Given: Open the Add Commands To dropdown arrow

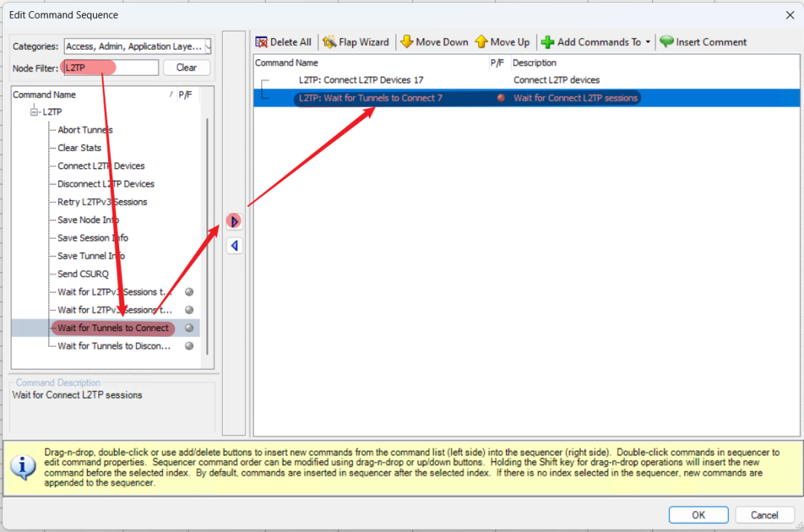Looking at the screenshot, I should tap(648, 42).
